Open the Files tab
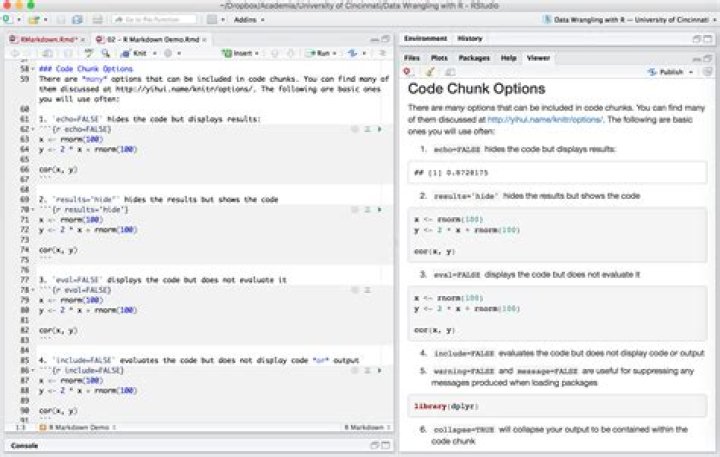720x457 pixels. coord(412,58)
